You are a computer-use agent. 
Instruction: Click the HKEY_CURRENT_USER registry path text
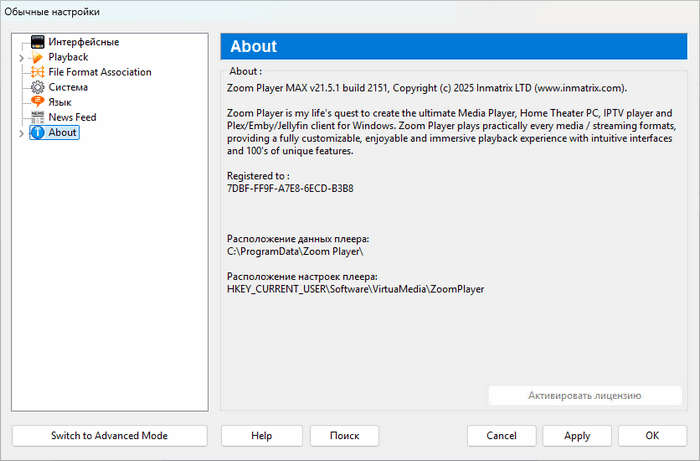coord(355,288)
